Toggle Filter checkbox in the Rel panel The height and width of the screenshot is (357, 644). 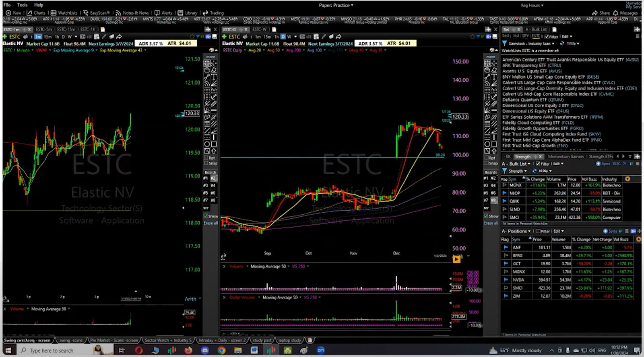[547, 37]
